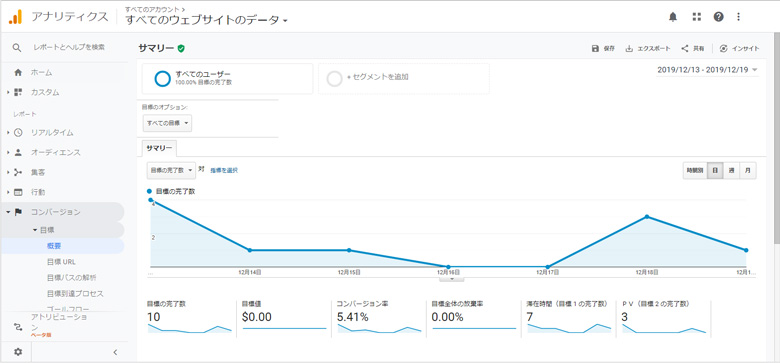Screen dimensions: 780x363
Task: Click the 指標を選択 link
Action: coord(224,170)
